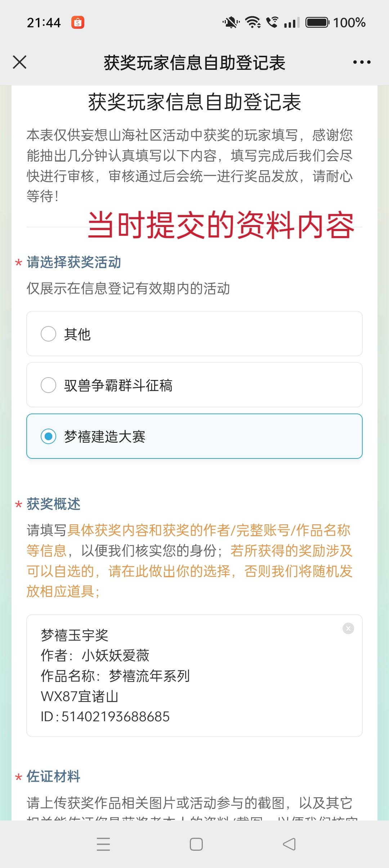Click inside the 获奖概述 text input area
This screenshot has width=389, height=868.
(x=194, y=675)
